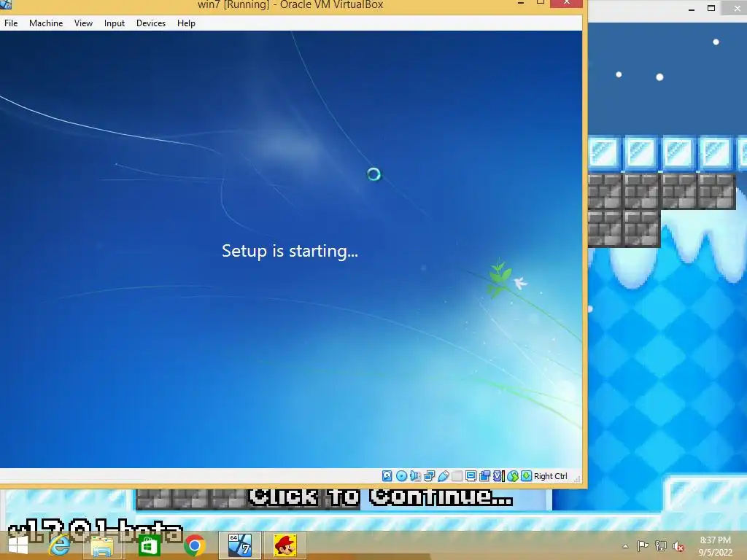
Task: Open the Devices menu
Action: [151, 23]
